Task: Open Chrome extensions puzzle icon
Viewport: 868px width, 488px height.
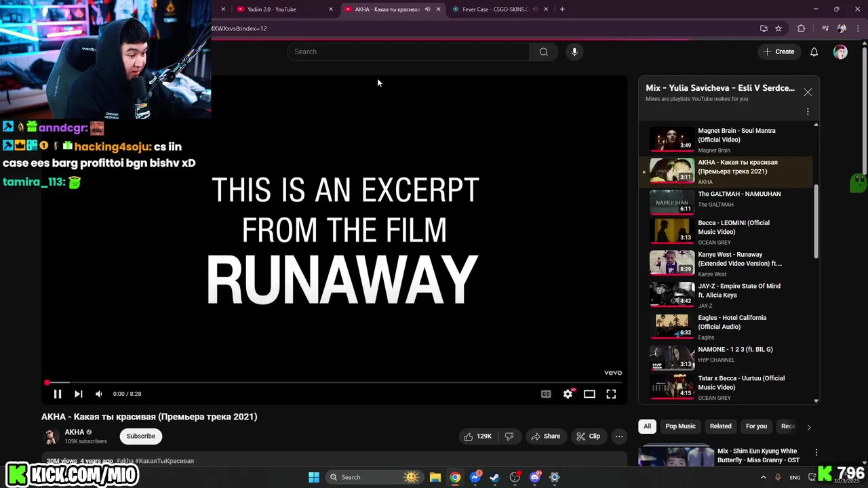Action: tap(802, 28)
